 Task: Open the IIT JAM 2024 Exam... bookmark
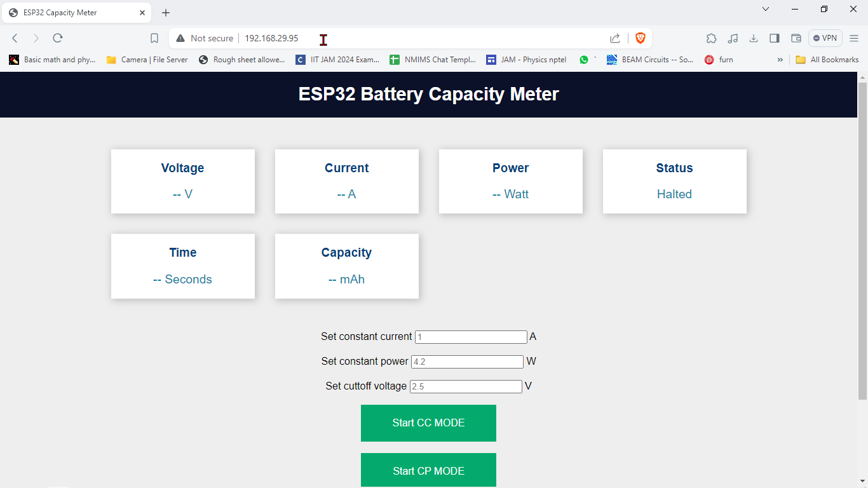pos(337,60)
